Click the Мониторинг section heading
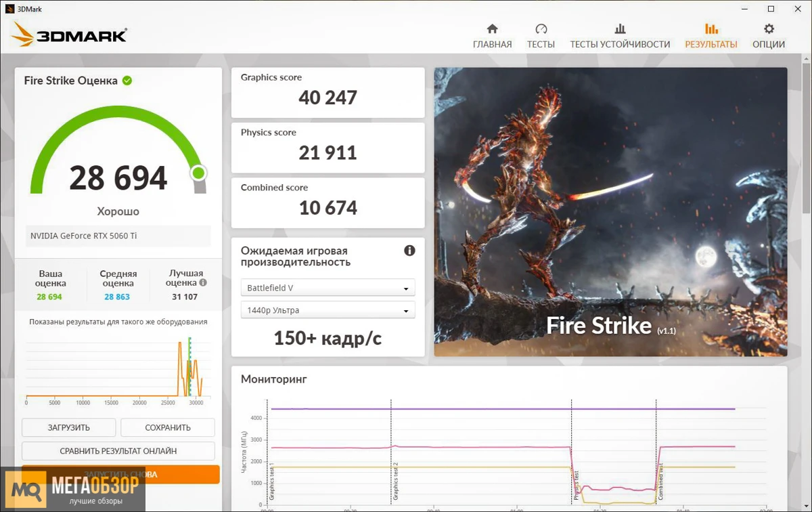The image size is (812, 512). pyautogui.click(x=274, y=379)
